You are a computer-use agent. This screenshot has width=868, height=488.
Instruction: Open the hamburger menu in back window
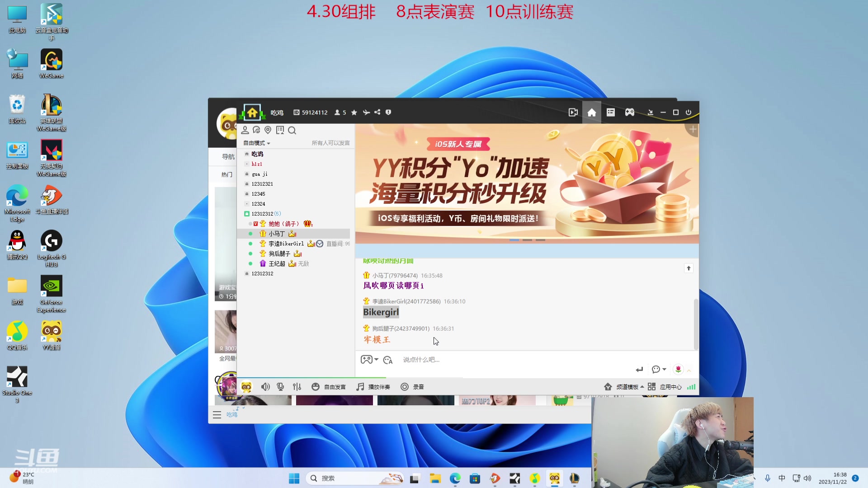click(x=217, y=415)
